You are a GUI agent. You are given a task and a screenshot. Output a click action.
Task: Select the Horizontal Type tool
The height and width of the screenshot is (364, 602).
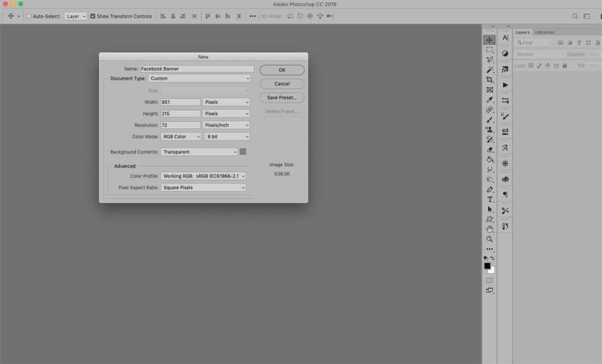[x=489, y=200]
